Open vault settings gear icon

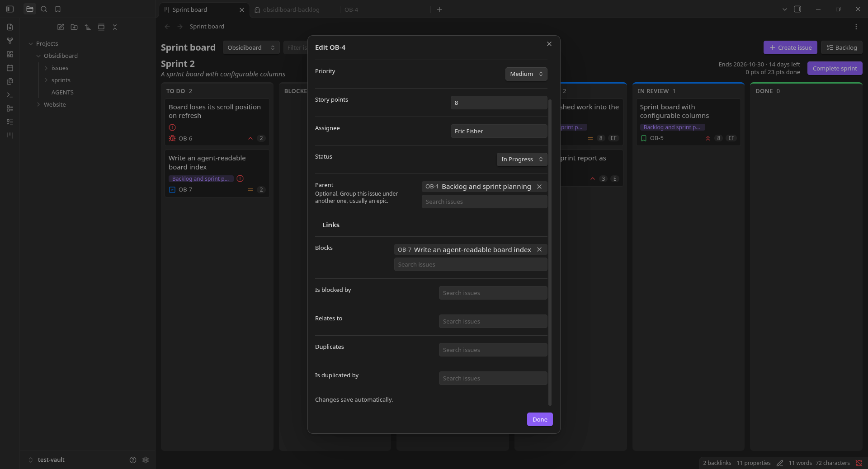(146, 460)
